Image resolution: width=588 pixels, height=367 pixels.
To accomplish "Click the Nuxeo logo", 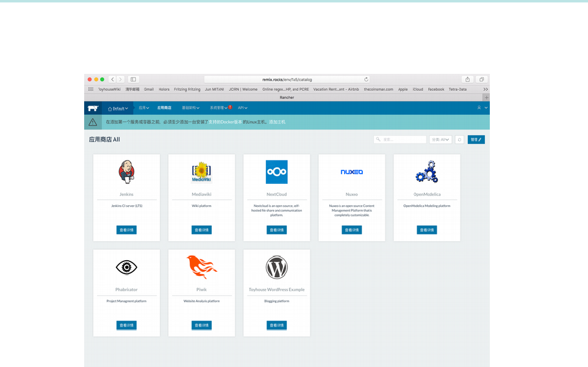I will pos(352,172).
